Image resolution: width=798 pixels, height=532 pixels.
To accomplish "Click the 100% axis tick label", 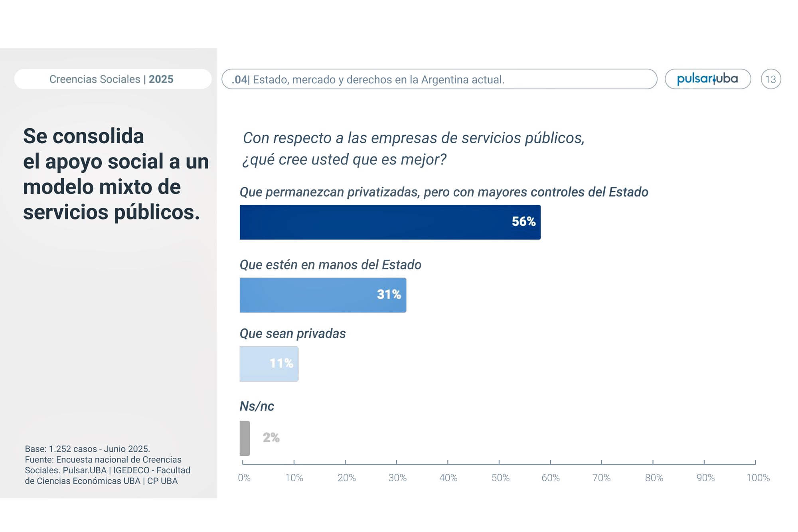I will [x=758, y=478].
